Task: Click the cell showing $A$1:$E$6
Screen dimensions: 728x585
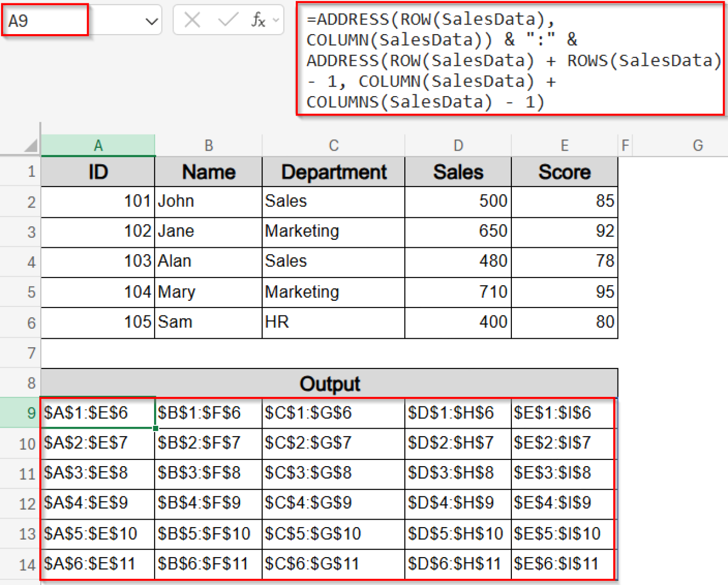Action: pos(98,413)
